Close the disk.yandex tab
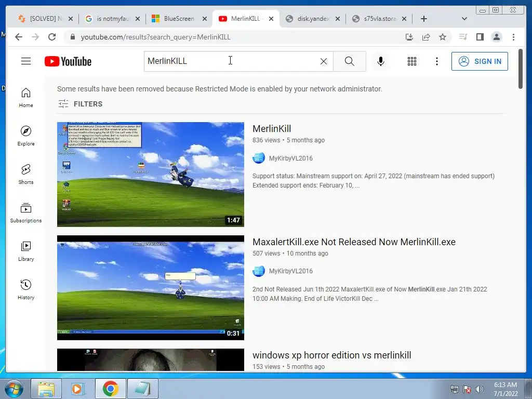 pyautogui.click(x=338, y=19)
